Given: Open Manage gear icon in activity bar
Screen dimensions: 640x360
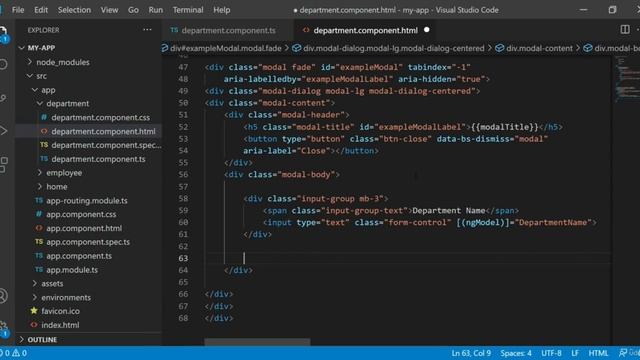Looking at the screenshot, I should (3, 329).
